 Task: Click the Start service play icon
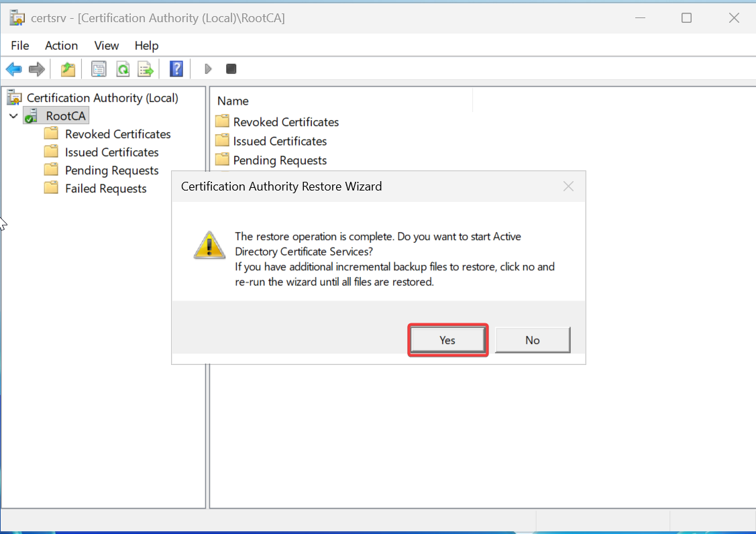209,69
